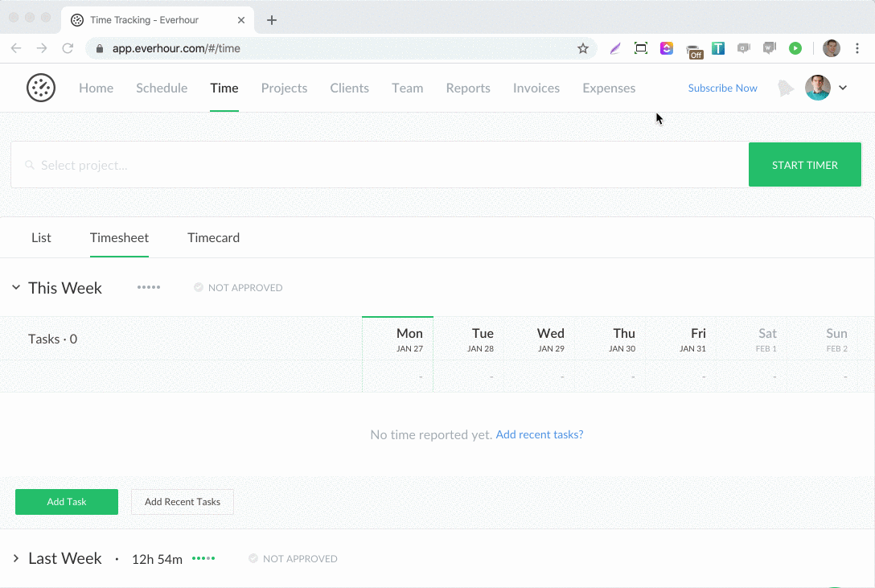Open the Reports menu item
This screenshot has height=588, width=875.
[x=468, y=88]
